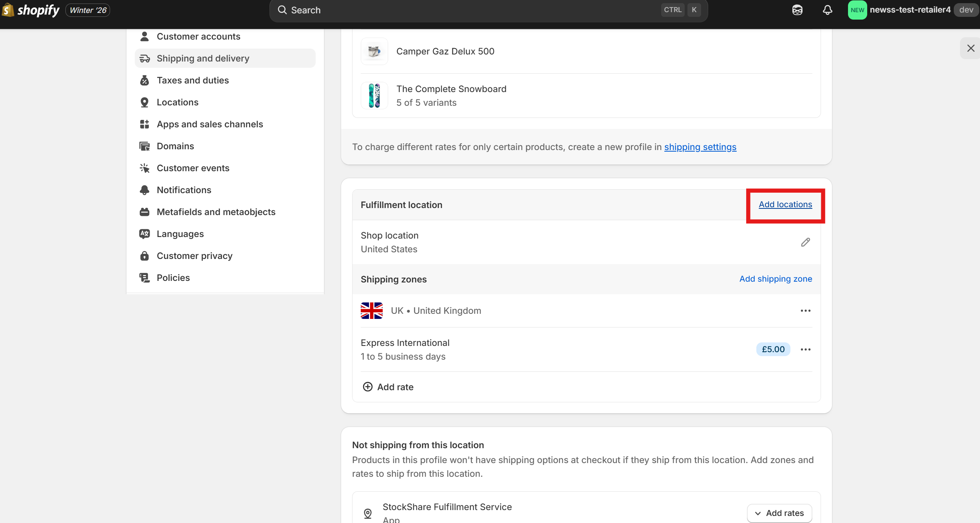Open Notifications settings page

tap(184, 190)
